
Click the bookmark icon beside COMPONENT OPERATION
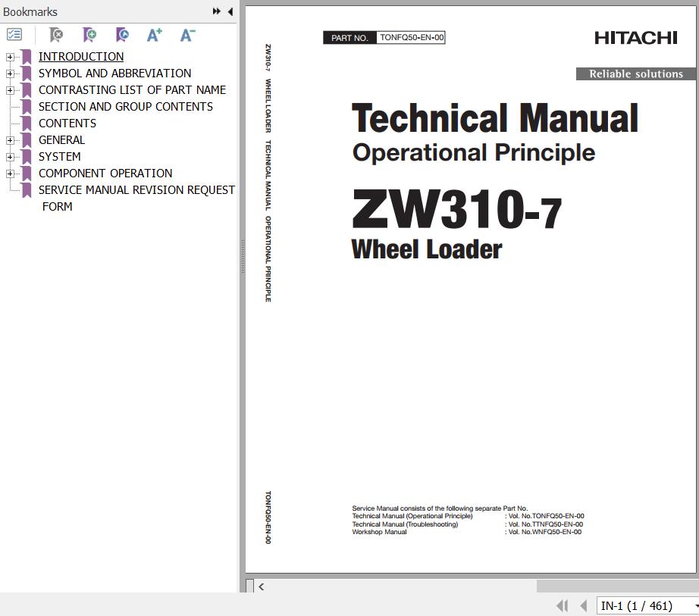(27, 174)
